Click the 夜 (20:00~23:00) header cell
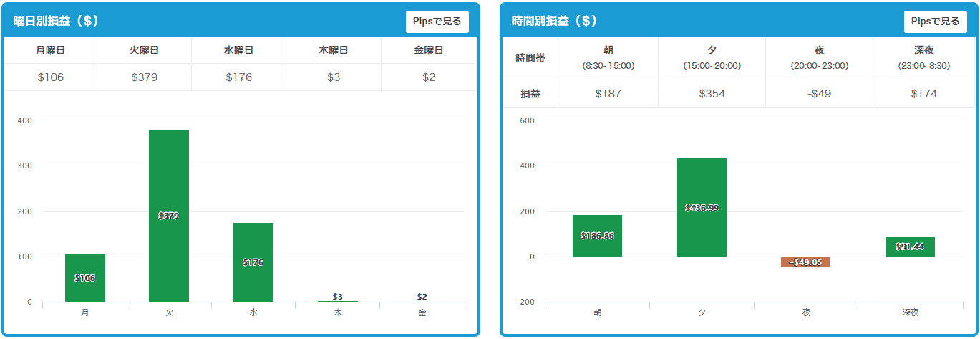The height and width of the screenshot is (339, 980). [x=819, y=58]
